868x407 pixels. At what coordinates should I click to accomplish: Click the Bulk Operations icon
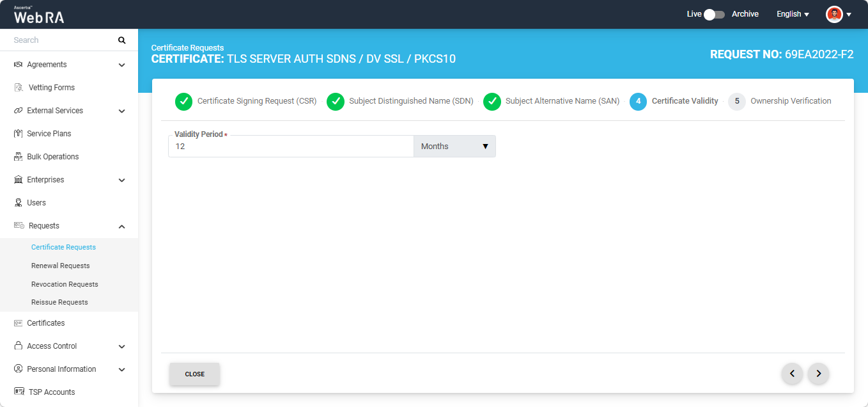[x=19, y=157]
